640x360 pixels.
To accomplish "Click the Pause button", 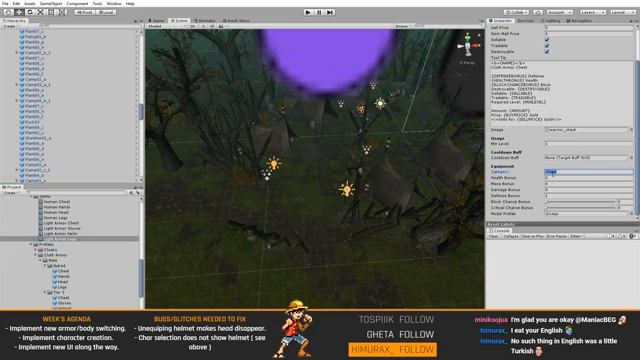I will [x=319, y=12].
